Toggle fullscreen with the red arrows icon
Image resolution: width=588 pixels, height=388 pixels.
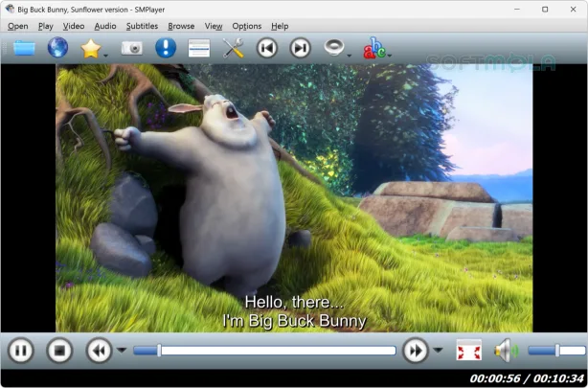point(468,350)
